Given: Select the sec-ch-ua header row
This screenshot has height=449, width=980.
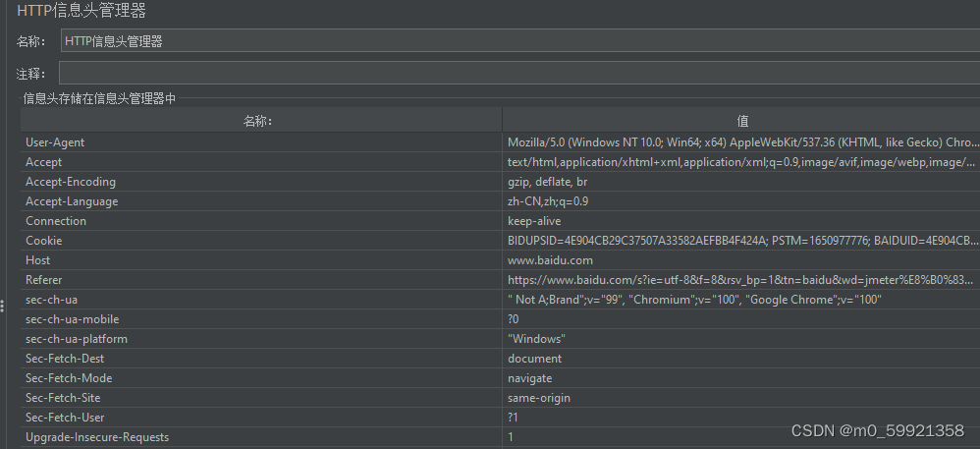Looking at the screenshot, I should [x=500, y=300].
